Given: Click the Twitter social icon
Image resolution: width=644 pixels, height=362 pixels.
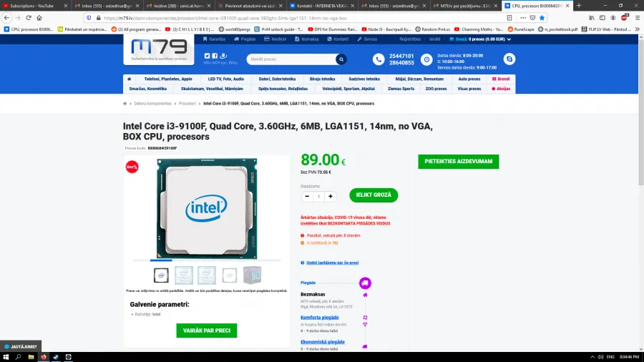Looking at the screenshot, I should 207,56.
